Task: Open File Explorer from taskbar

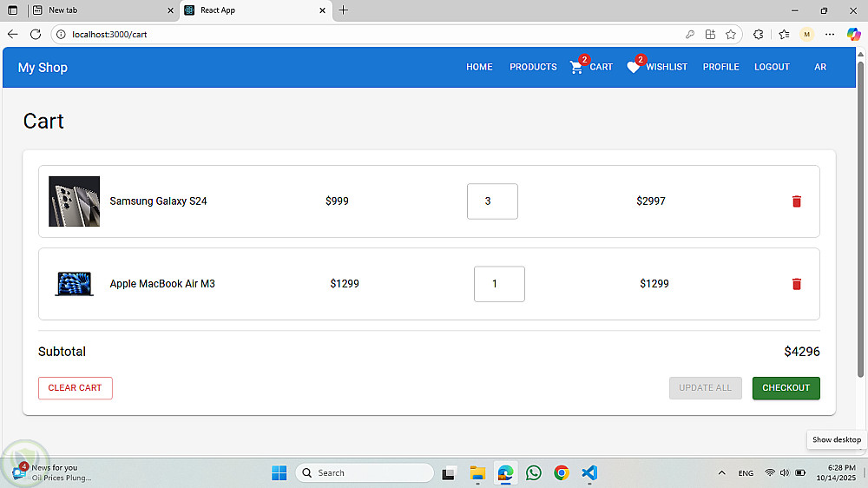Action: pyautogui.click(x=477, y=473)
